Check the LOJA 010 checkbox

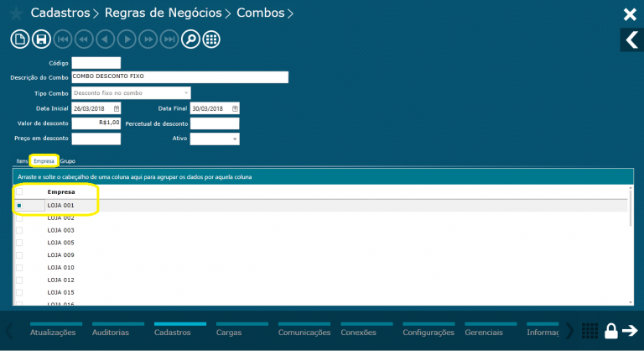click(x=19, y=268)
